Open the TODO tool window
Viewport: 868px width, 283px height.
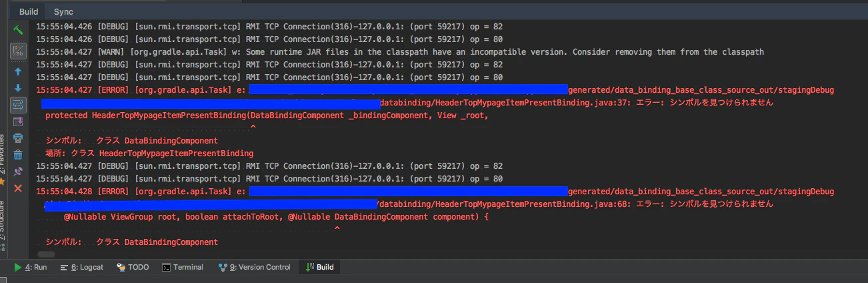[133, 267]
